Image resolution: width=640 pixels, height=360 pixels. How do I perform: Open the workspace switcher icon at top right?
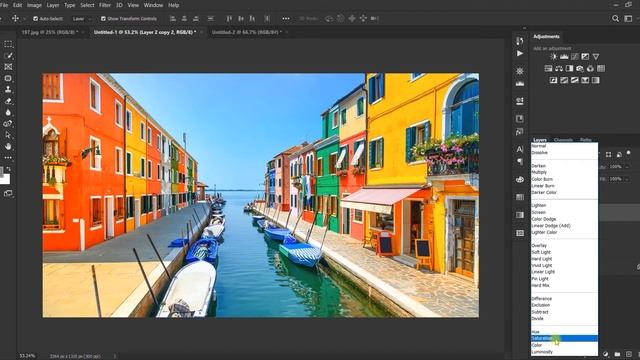pos(628,18)
